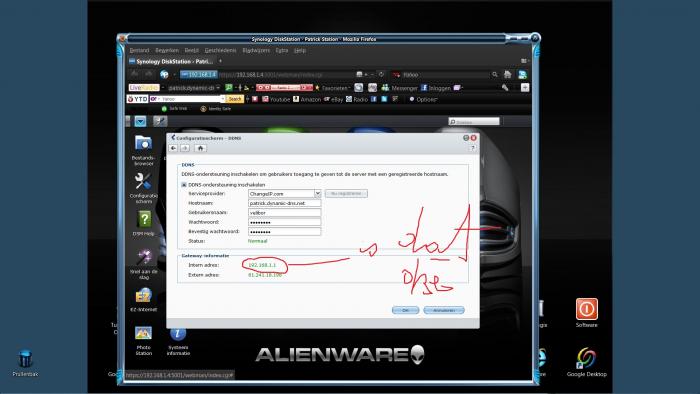Click the Youtube bookmark in toolbar
Screen dimensions: 700x394
[x=276, y=99]
